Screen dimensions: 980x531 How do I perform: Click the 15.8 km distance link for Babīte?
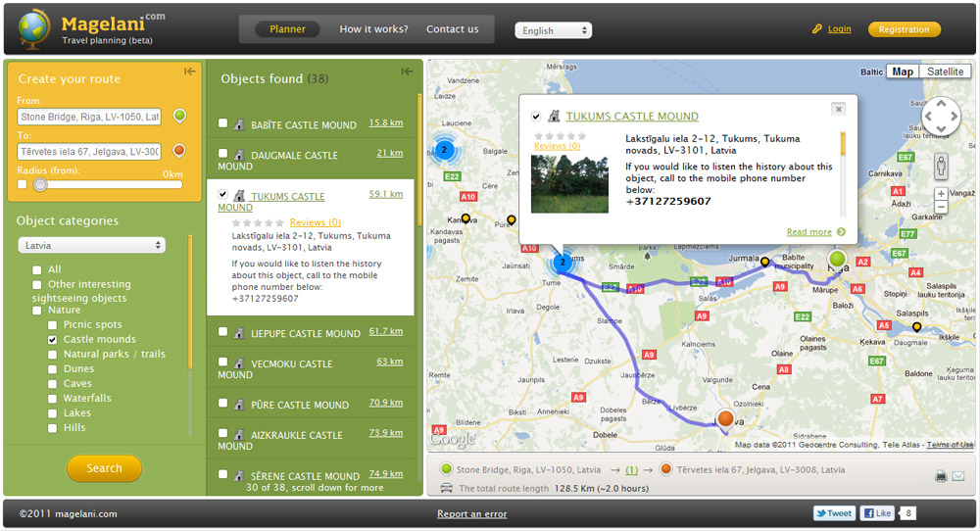pos(385,122)
